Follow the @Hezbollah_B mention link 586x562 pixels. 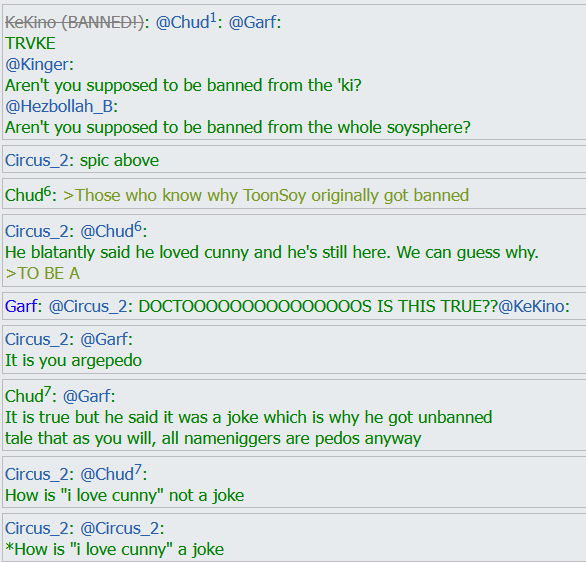pyautogui.click(x=59, y=106)
